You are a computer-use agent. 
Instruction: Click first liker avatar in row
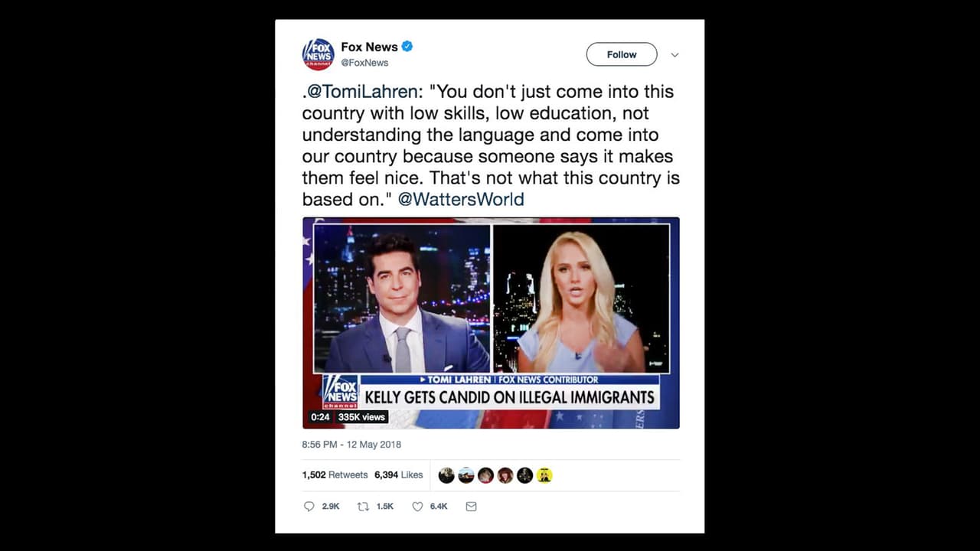tap(446, 475)
